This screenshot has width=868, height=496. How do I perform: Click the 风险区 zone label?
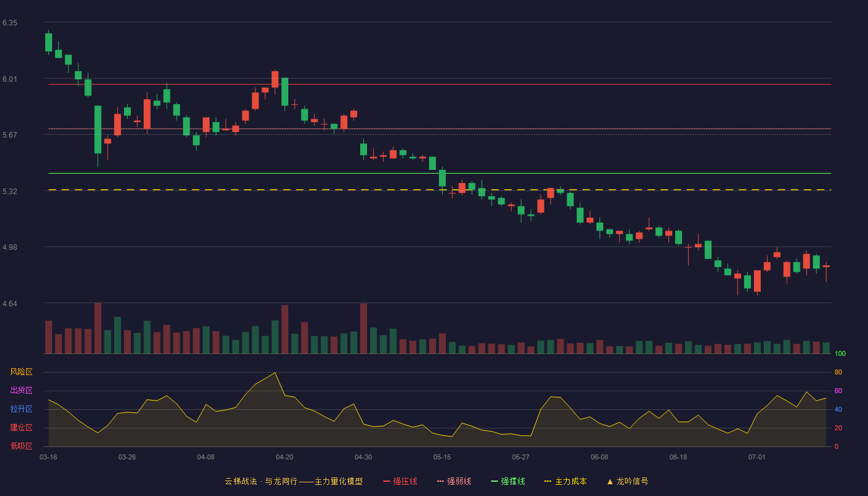[21, 372]
